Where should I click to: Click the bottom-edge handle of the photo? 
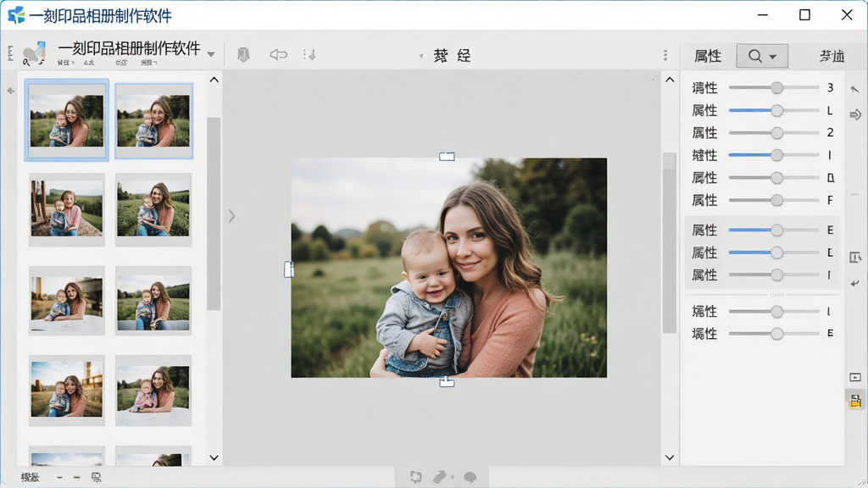point(447,382)
